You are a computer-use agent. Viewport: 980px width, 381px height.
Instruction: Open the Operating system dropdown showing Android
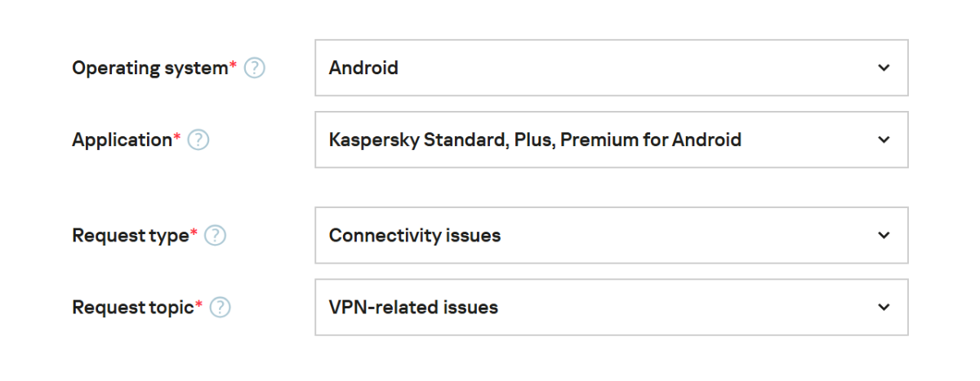611,68
